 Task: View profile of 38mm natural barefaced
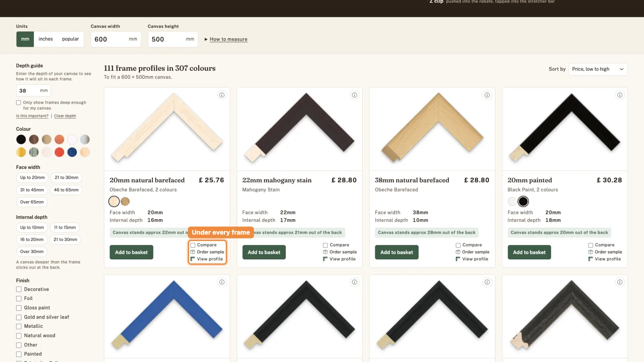point(472,259)
